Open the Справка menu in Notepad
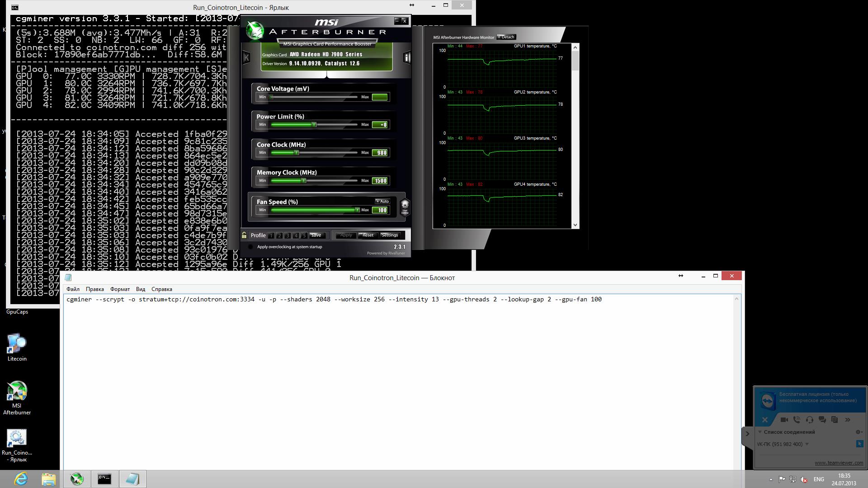The height and width of the screenshot is (488, 868). [x=162, y=289]
